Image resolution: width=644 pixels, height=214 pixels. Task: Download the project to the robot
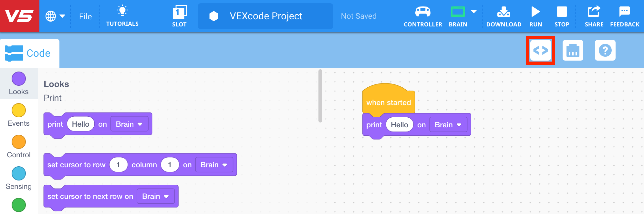pos(504,15)
